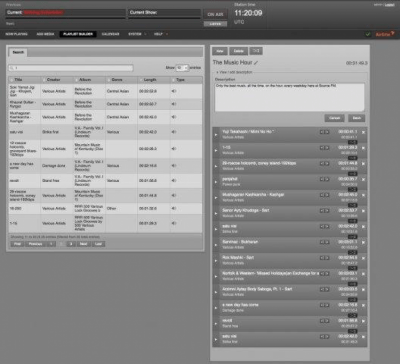Image resolution: width=400 pixels, height=364 pixels.
Task: Click audio type icon for 18-290 row
Action: click(x=174, y=208)
